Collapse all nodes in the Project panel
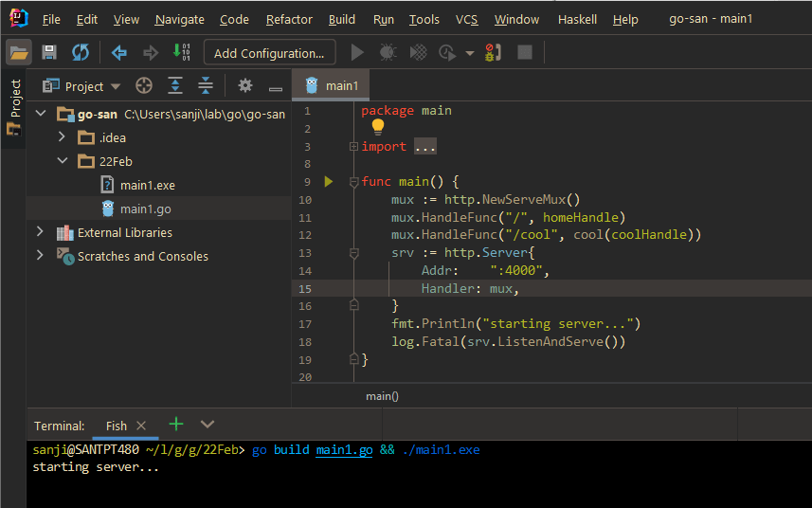 (x=206, y=86)
